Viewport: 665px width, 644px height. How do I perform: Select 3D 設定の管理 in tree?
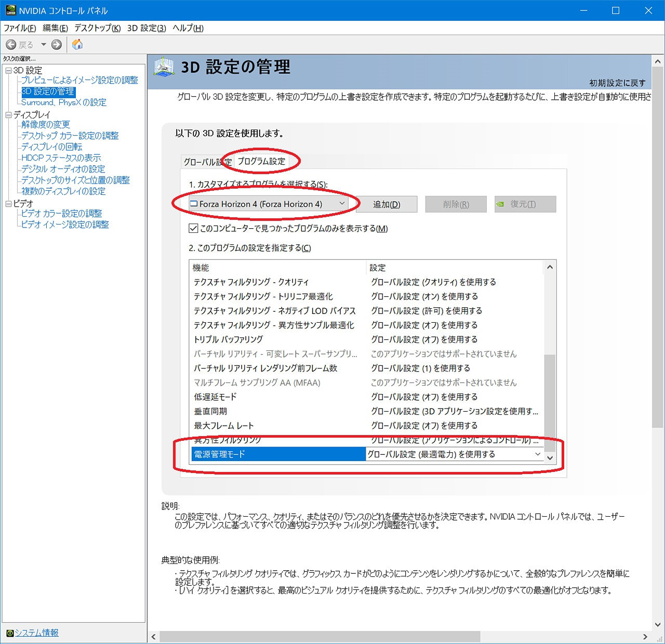(x=48, y=91)
